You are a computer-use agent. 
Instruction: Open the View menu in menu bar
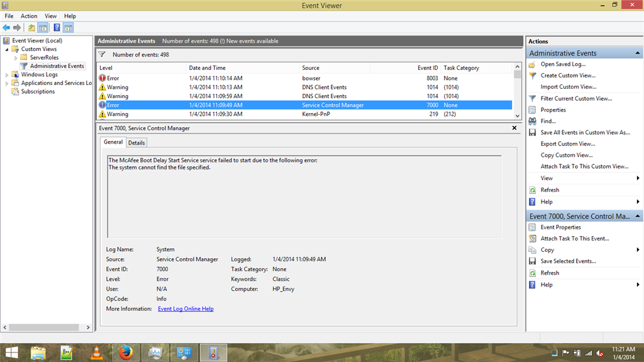click(50, 16)
